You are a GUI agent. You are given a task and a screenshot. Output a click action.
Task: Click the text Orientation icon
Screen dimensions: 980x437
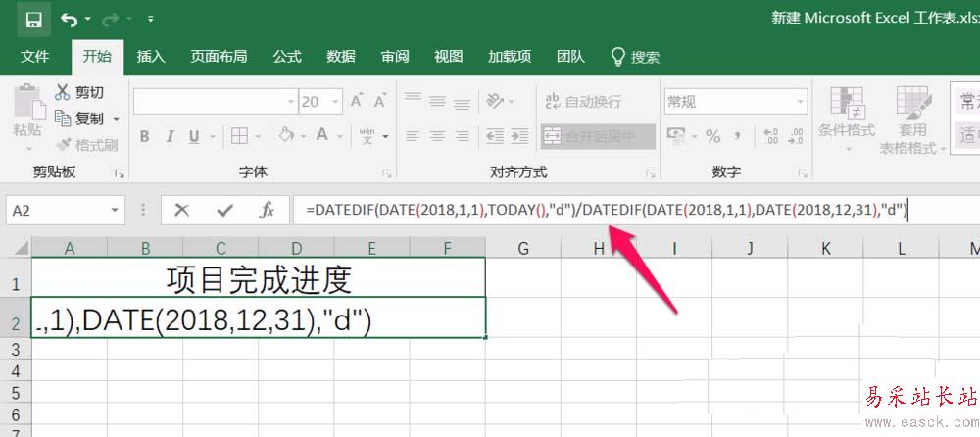[496, 100]
